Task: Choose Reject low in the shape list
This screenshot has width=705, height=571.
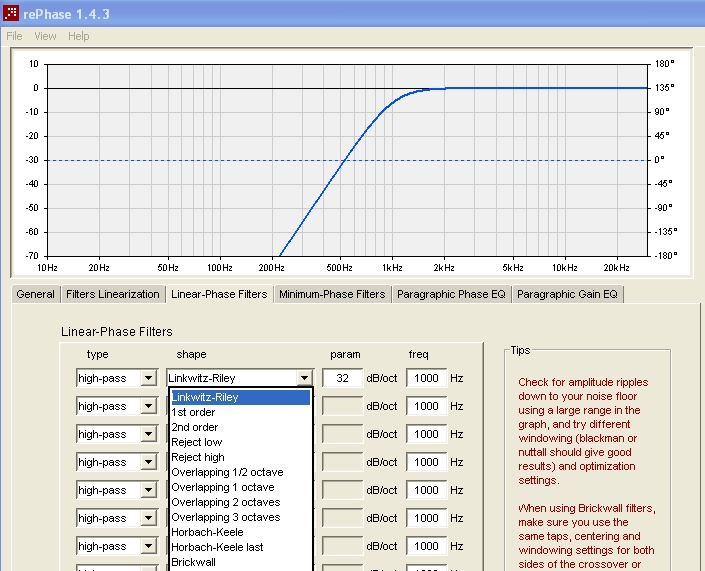Action: 241,442
